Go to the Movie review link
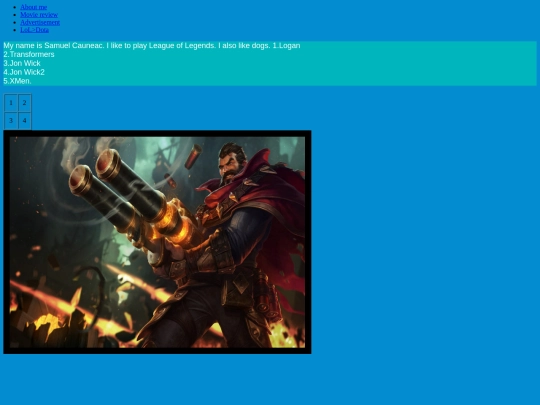Screen dimensions: 540x405 (39, 14)
